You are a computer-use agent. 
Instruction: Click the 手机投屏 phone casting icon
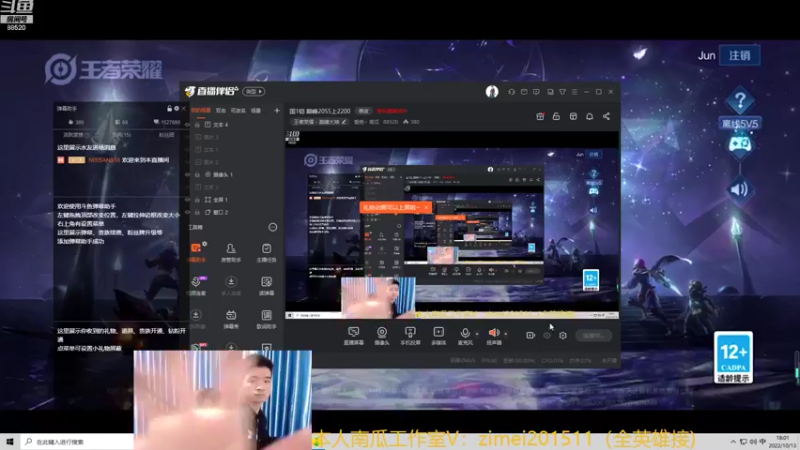[x=410, y=332]
